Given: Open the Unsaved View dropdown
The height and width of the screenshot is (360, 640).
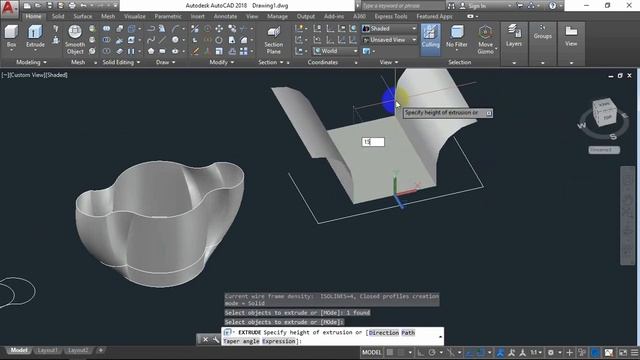Looking at the screenshot, I should [389, 40].
